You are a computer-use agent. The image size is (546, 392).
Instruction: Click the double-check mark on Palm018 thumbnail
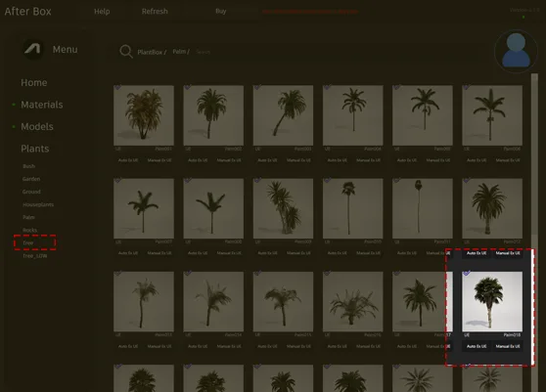[467, 274]
